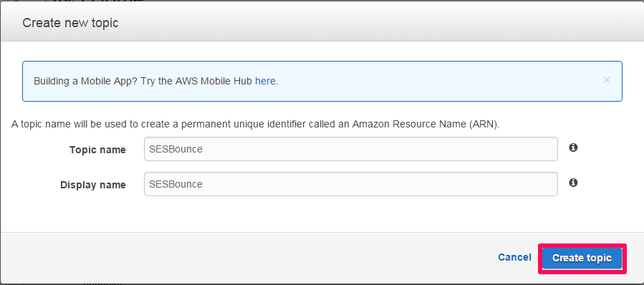644x285 pixels.
Task: Click the "Display name" field label
Action: click(93, 185)
